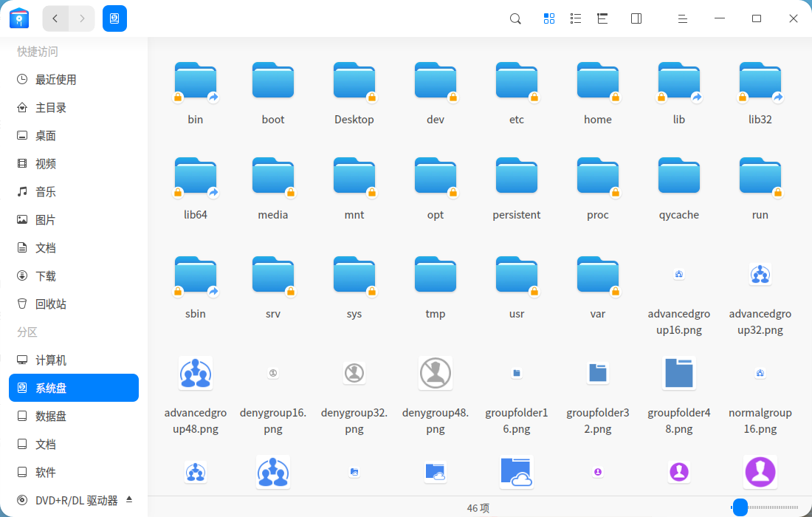The width and height of the screenshot is (812, 517).
Task: Open the search icon in toolbar
Action: coord(515,19)
